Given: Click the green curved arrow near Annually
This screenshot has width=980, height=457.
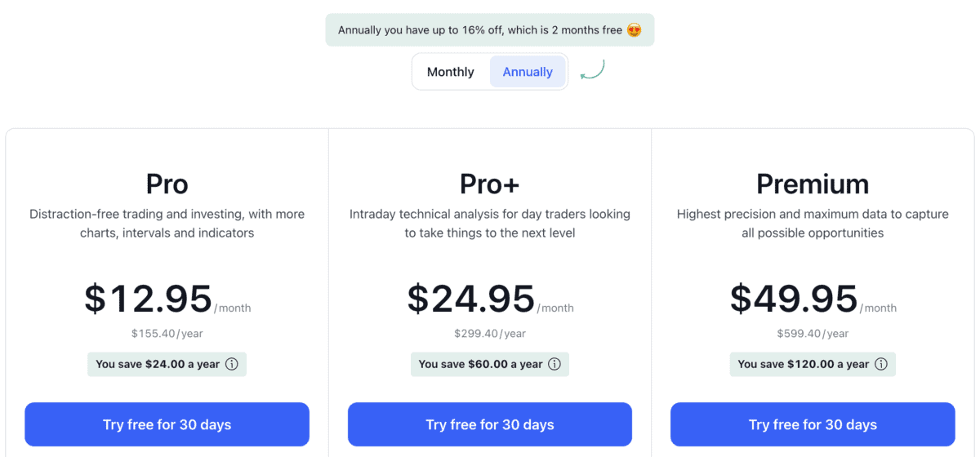Looking at the screenshot, I should (592, 70).
